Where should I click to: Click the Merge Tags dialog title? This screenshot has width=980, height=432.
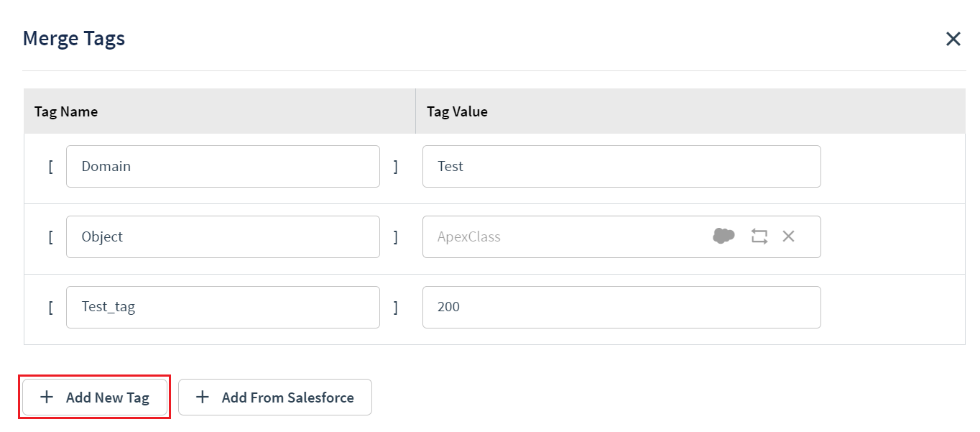pyautogui.click(x=74, y=38)
